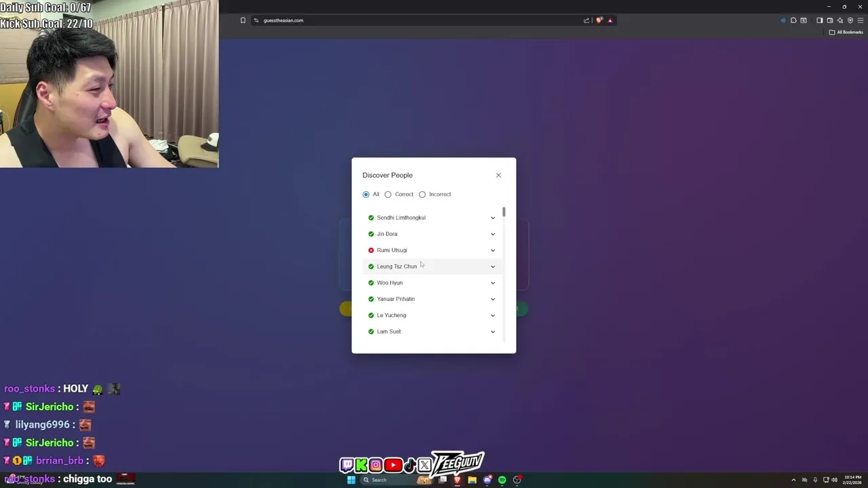Expand the Sondhi Limthongkul row chevron
The image size is (868, 488).
click(493, 218)
